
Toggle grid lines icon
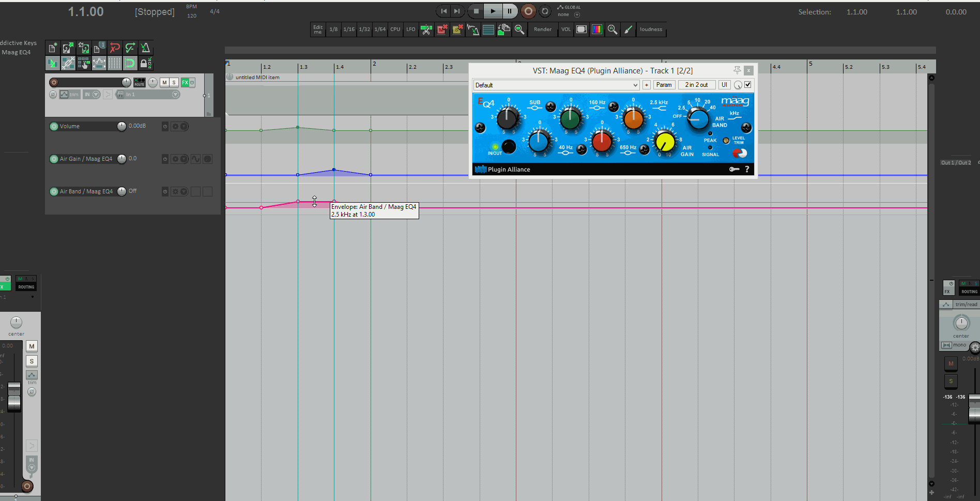pyautogui.click(x=114, y=64)
